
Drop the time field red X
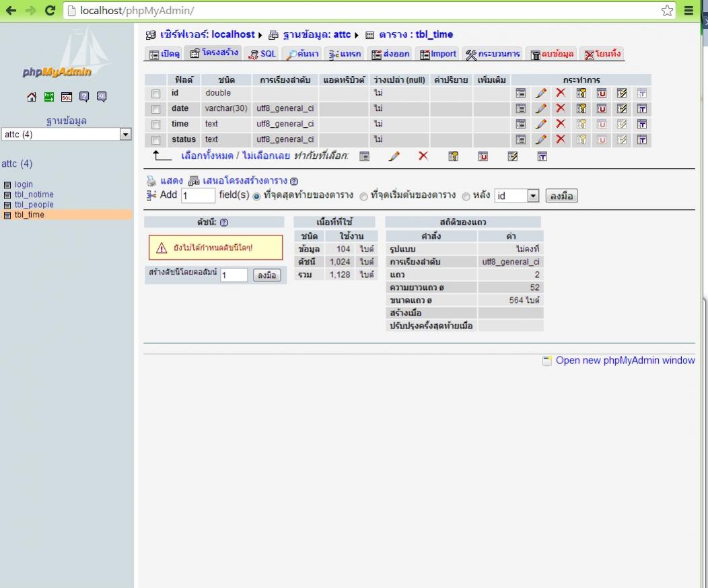click(561, 124)
